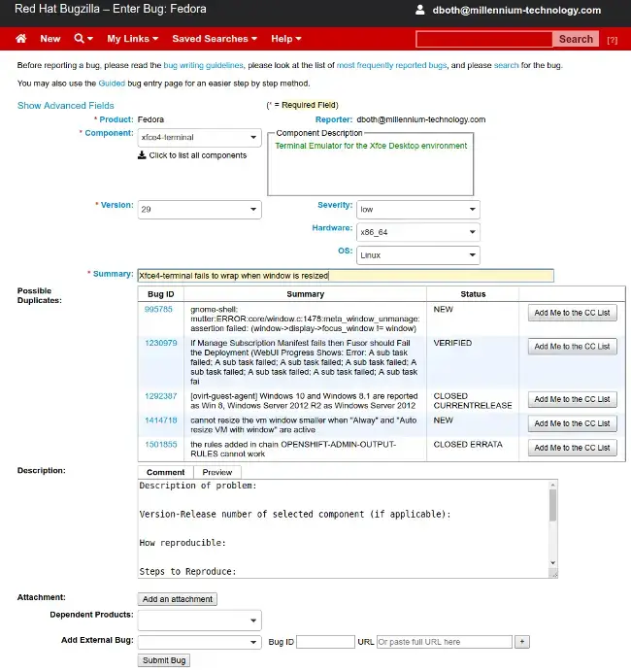The width and height of the screenshot is (631, 672).
Task: Add me to CC list for bug 1230979
Action: click(x=572, y=347)
